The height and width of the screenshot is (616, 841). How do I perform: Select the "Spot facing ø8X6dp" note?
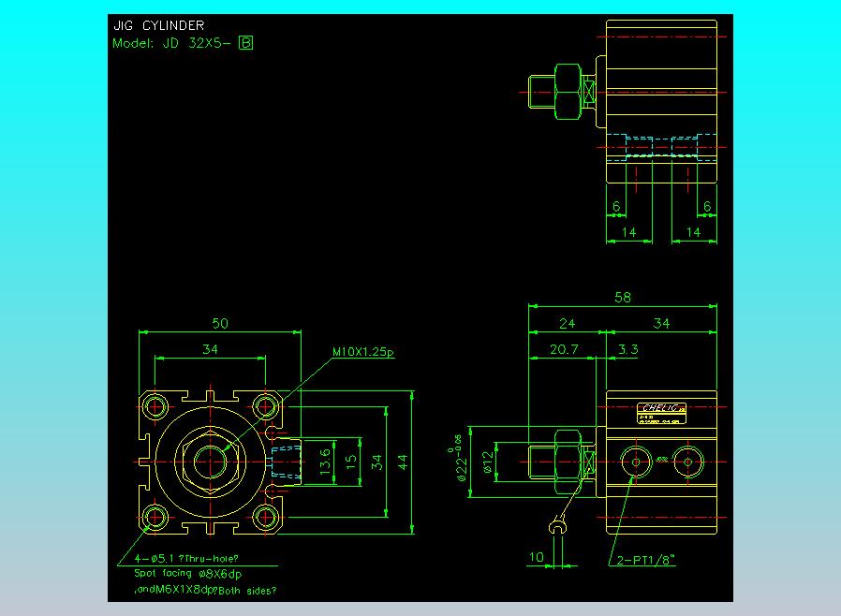187,574
